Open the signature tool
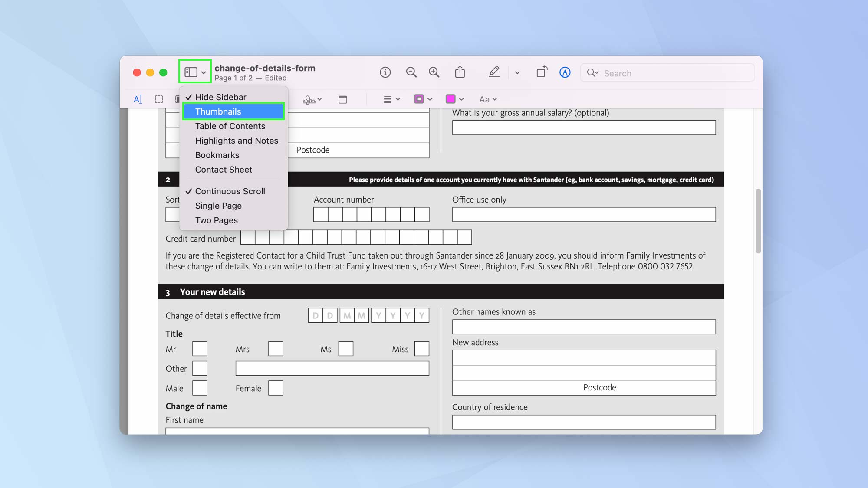 (x=309, y=99)
